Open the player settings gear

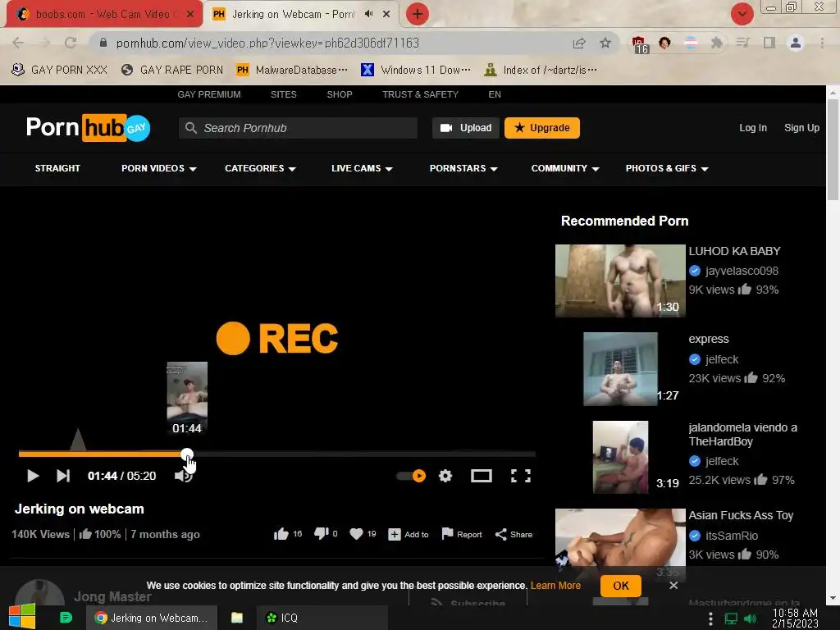click(x=445, y=476)
